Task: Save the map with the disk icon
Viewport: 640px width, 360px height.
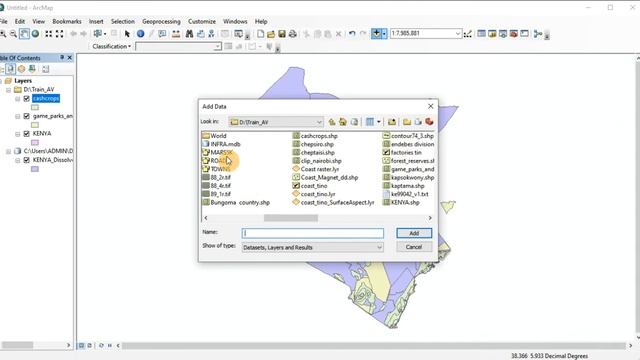Action: (282, 34)
